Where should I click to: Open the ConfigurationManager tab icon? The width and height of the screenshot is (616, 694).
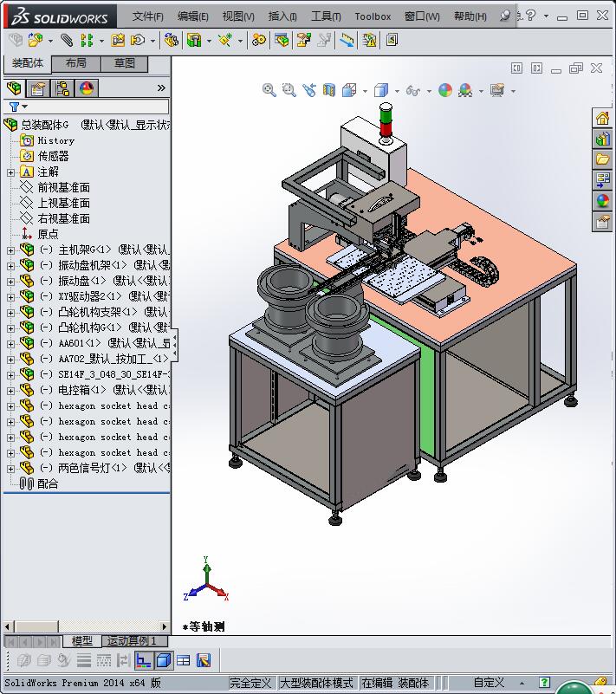62,88
